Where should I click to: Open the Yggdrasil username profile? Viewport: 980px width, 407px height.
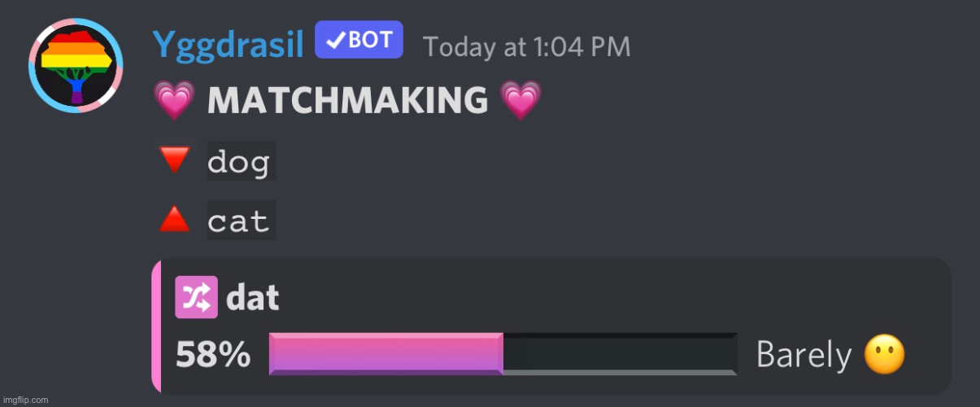[x=228, y=44]
